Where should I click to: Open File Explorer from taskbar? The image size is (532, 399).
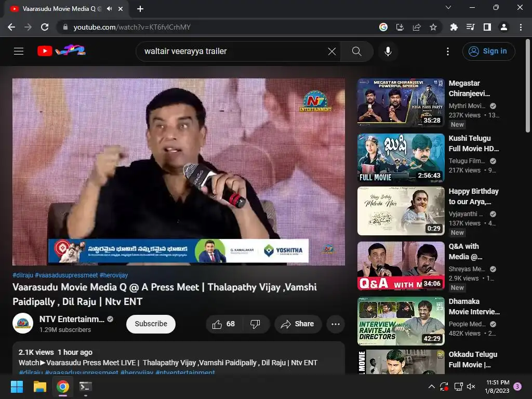tap(39, 387)
